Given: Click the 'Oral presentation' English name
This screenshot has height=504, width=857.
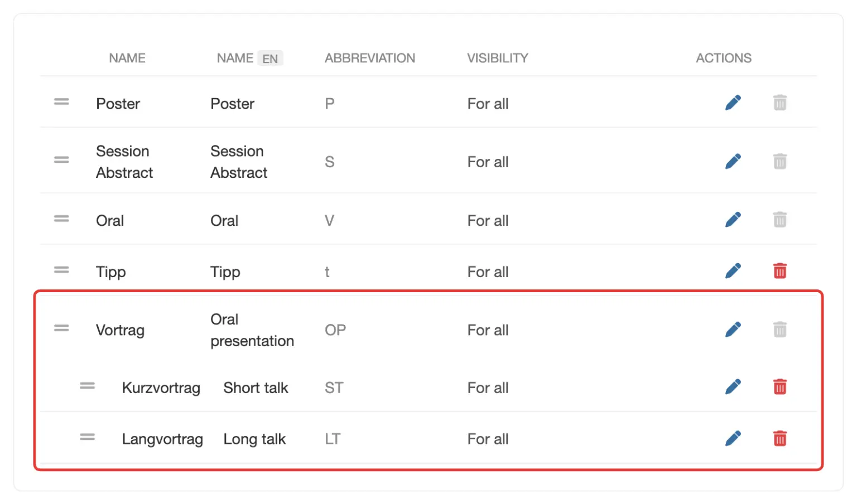Looking at the screenshot, I should click(252, 330).
